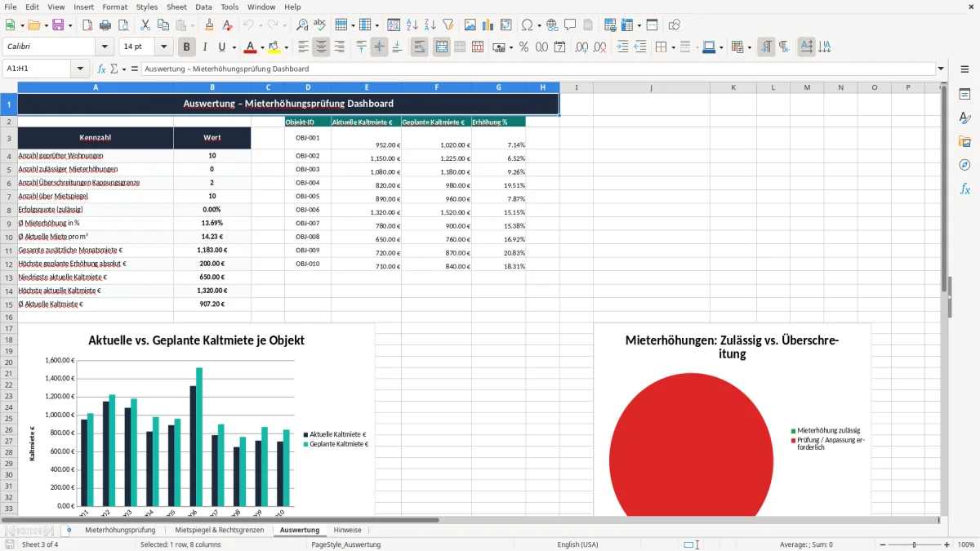Switch to Hinweise sheet tab
The height and width of the screenshot is (551, 980).
pos(347,530)
